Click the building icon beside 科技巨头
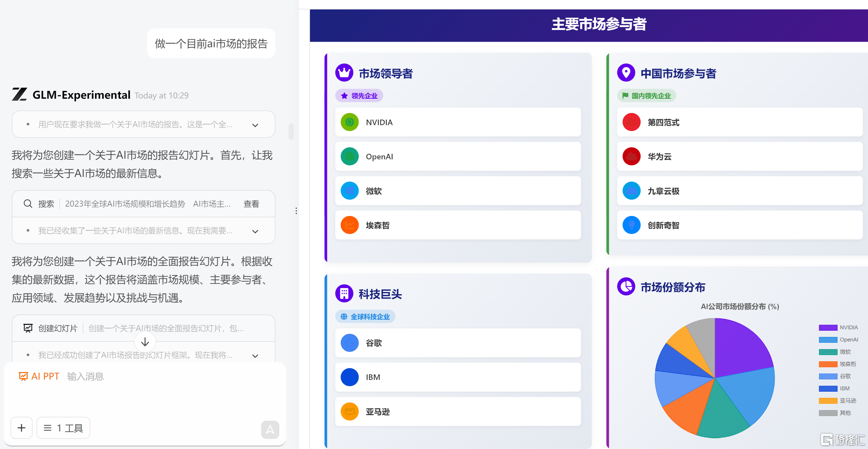The width and height of the screenshot is (868, 449). [x=344, y=293]
